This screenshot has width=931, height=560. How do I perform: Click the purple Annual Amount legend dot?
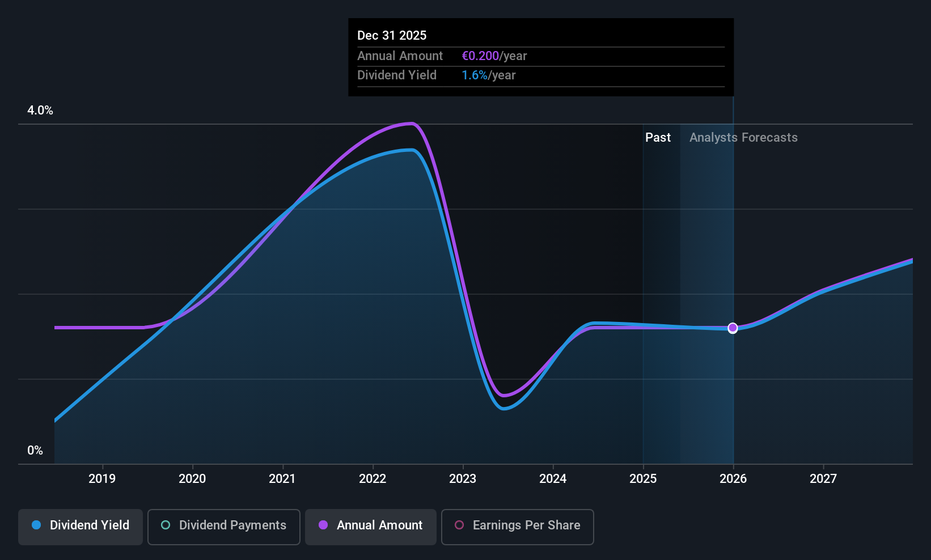323,525
